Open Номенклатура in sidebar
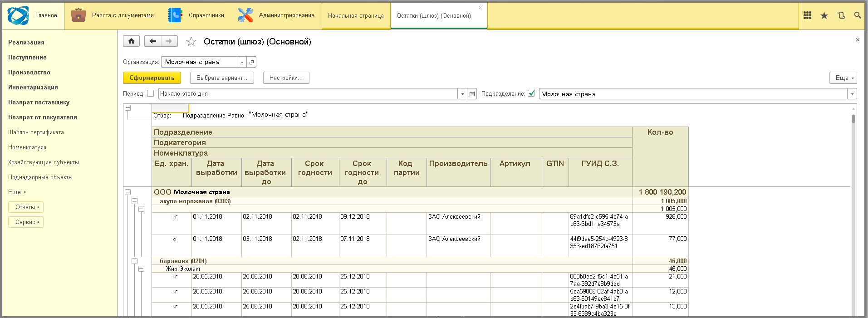 pyautogui.click(x=27, y=147)
